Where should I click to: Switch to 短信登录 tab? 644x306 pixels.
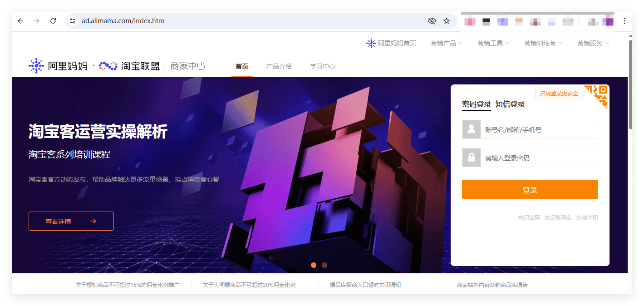pos(510,104)
